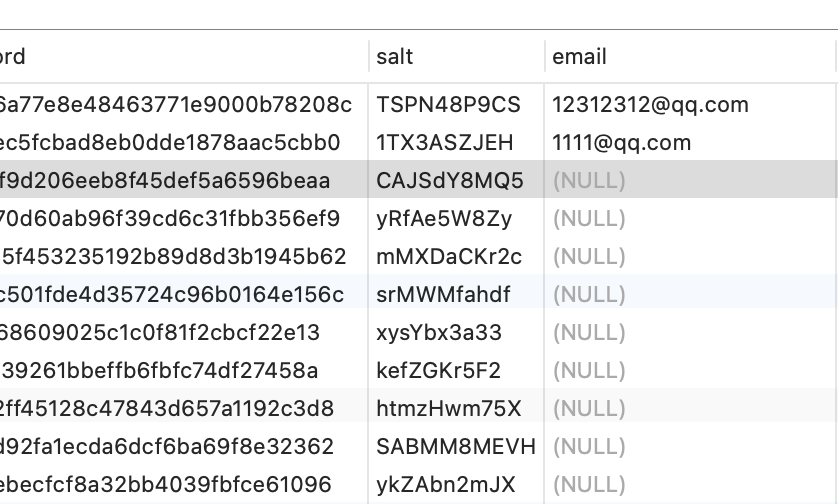Click the salt column header
Screen dimensions: 838x504
coord(395,57)
